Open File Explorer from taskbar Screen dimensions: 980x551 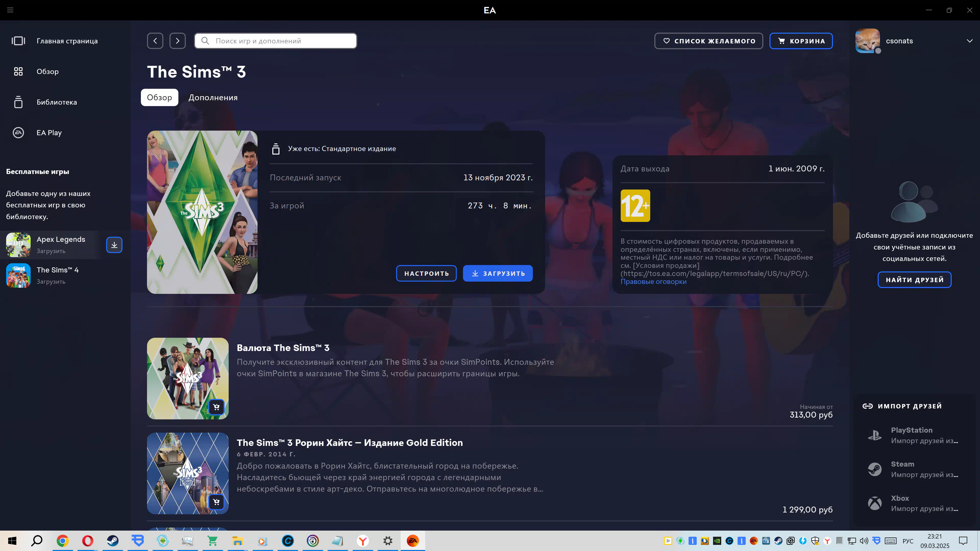click(x=238, y=541)
